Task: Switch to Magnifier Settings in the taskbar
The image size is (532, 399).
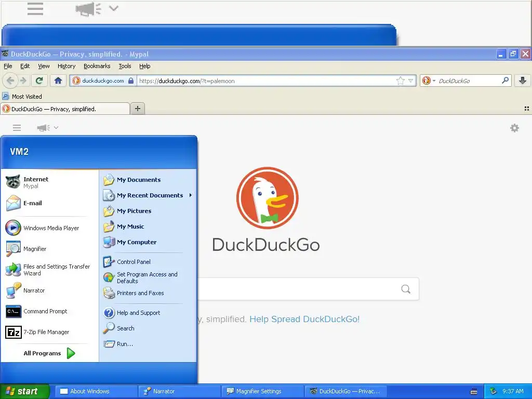Action: coord(262,391)
